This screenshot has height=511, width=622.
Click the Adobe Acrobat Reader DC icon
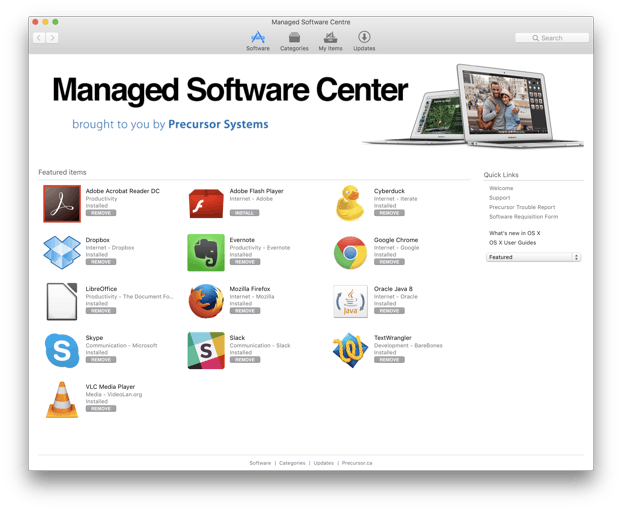coord(62,204)
